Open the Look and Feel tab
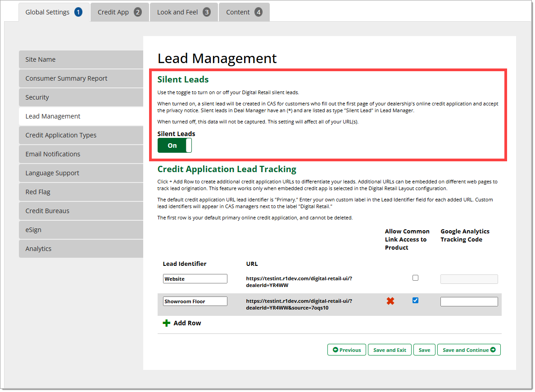535x392 pixels. [x=183, y=12]
